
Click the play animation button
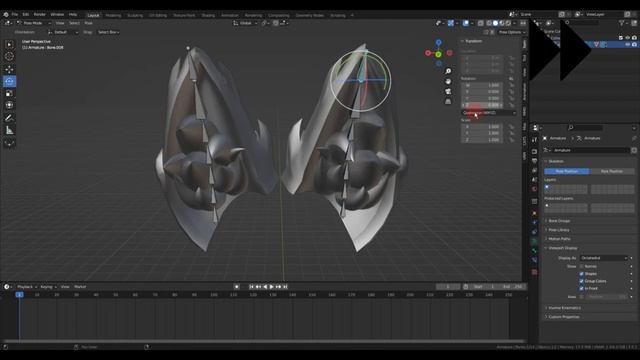pos(271,287)
